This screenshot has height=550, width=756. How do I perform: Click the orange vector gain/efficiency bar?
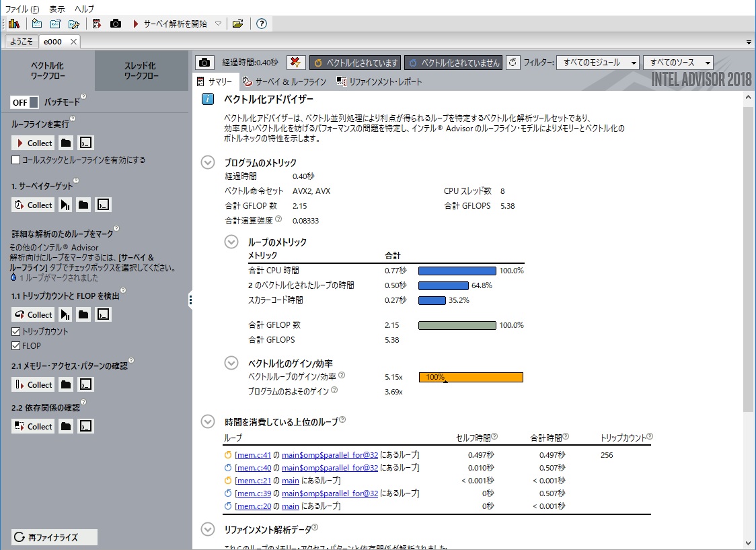(471, 377)
